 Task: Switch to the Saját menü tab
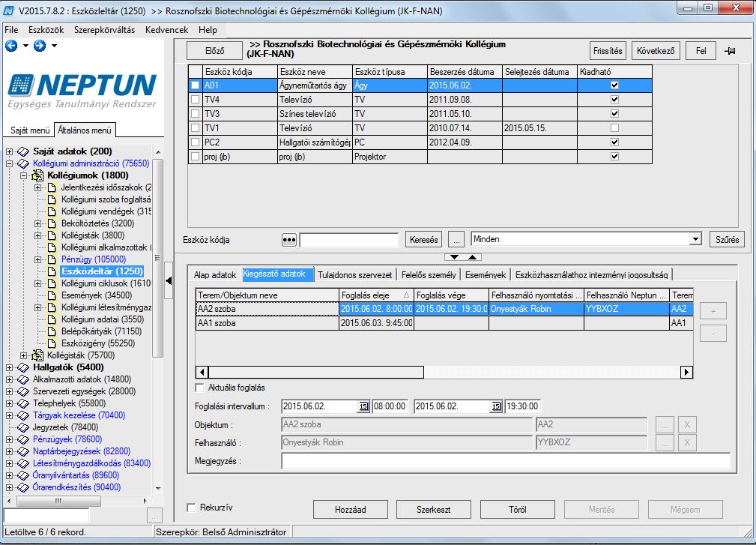[30, 130]
